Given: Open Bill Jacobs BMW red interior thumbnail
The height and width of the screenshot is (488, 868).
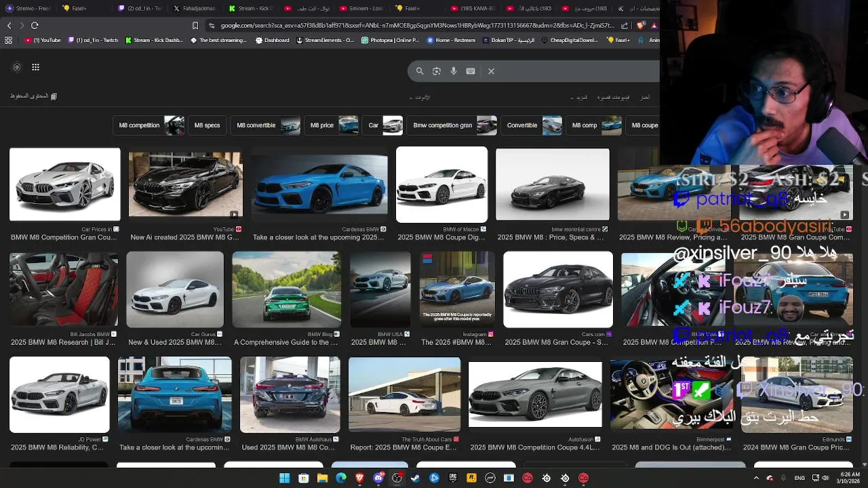Looking at the screenshot, I should coord(64,289).
